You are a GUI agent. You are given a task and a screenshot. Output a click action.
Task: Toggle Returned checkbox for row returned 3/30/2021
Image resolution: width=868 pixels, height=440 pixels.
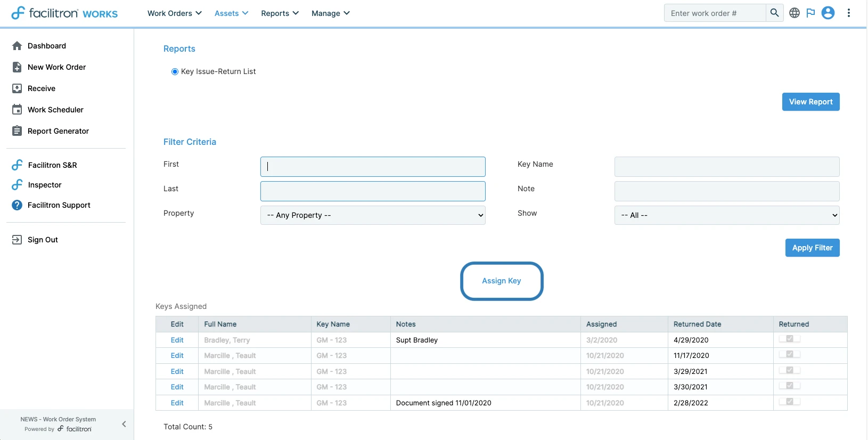point(790,386)
